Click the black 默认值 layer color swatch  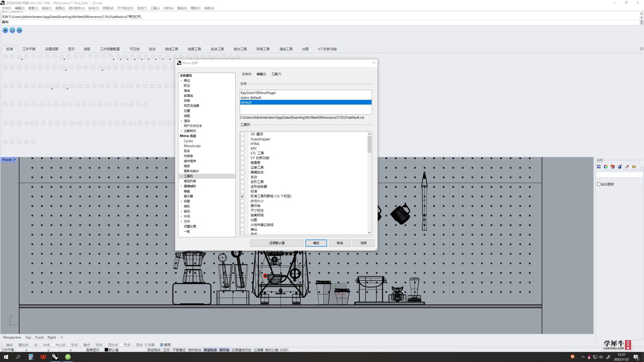click(x=106, y=350)
